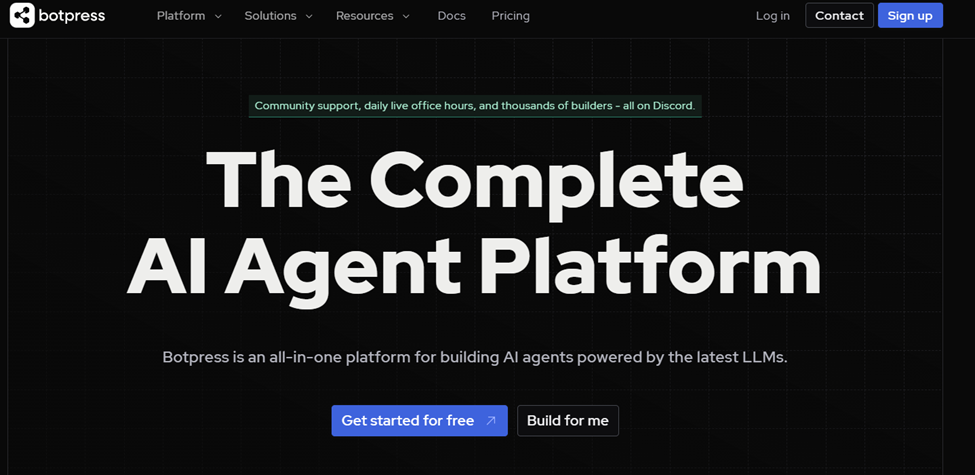Click the Contact button
The image size is (975, 475).
[x=839, y=16]
